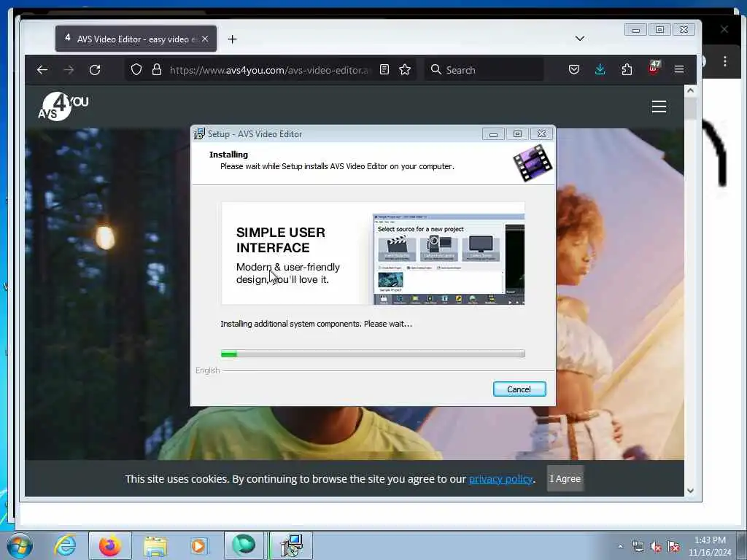Click the muted volume tray icon
Viewport: 747px width, 560px height.
tap(656, 547)
